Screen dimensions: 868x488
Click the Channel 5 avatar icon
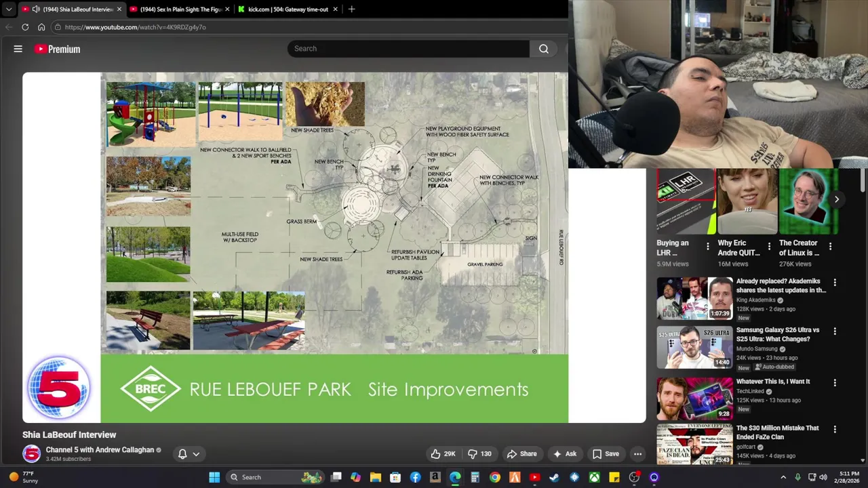[x=31, y=453]
